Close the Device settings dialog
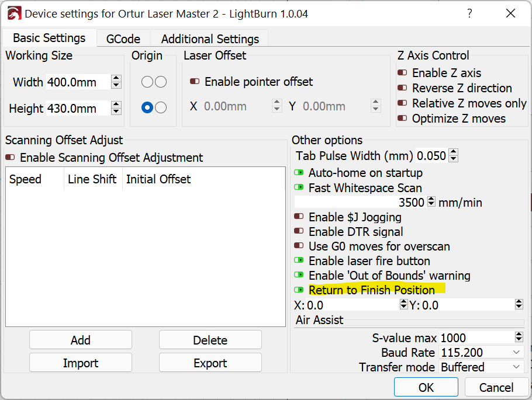 tap(510, 13)
